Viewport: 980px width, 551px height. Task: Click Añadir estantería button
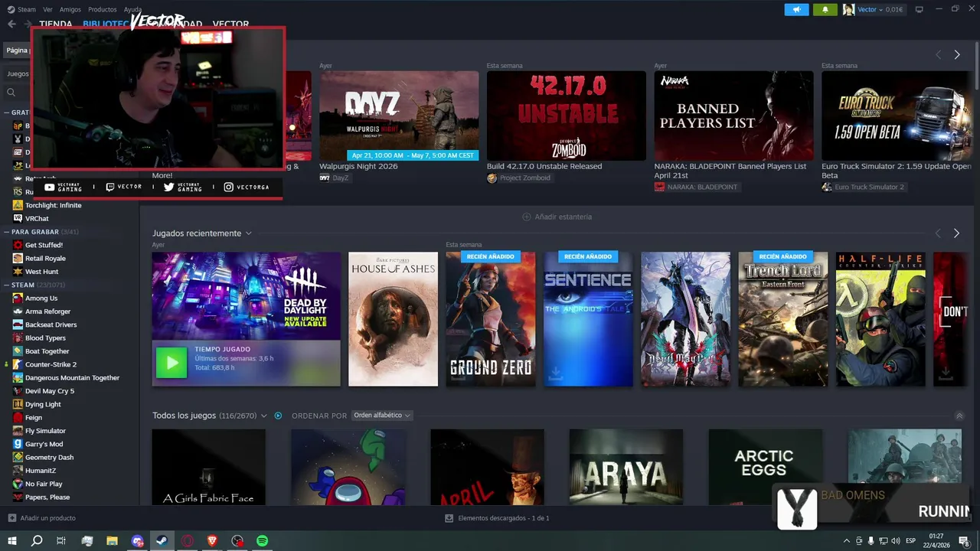coord(557,217)
